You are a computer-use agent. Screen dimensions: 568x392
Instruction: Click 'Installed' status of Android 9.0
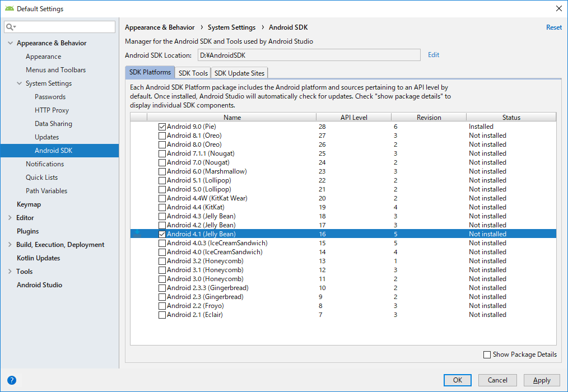pyautogui.click(x=481, y=127)
